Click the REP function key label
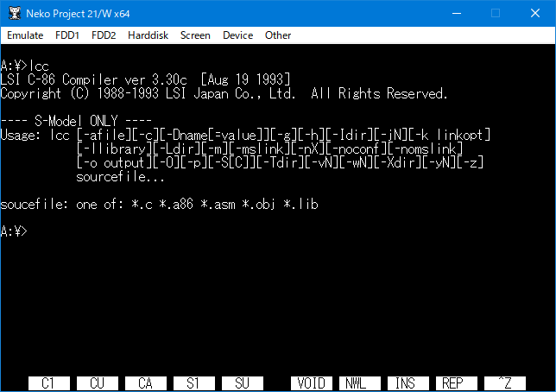Viewport: 556px width, 392px height. [457, 383]
